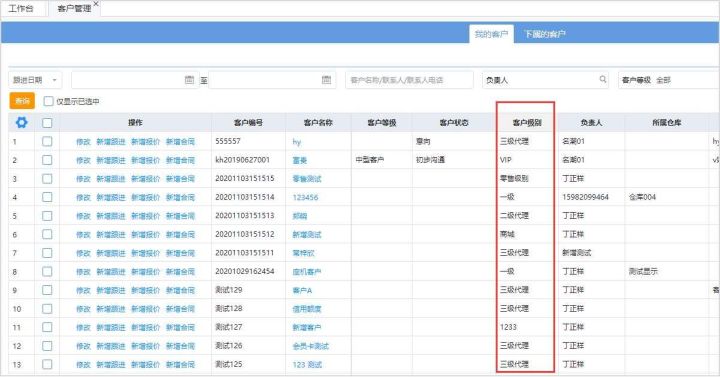Open the table column settings gear
The height and width of the screenshot is (377, 720).
pyautogui.click(x=22, y=122)
